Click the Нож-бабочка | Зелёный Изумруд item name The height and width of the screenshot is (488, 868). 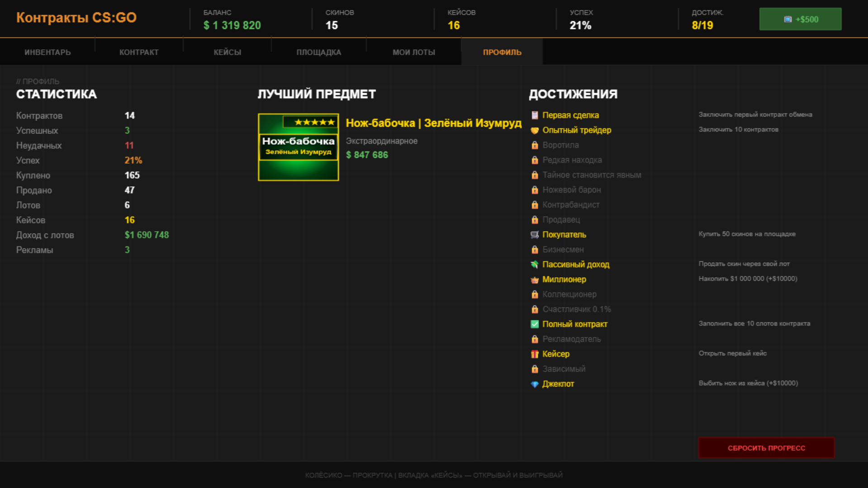click(433, 123)
